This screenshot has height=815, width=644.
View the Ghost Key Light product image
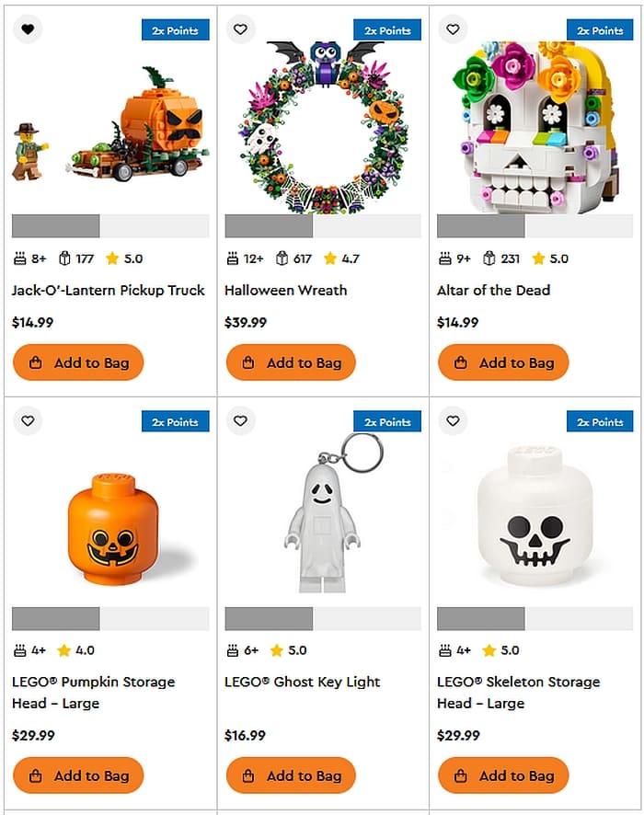(322, 515)
